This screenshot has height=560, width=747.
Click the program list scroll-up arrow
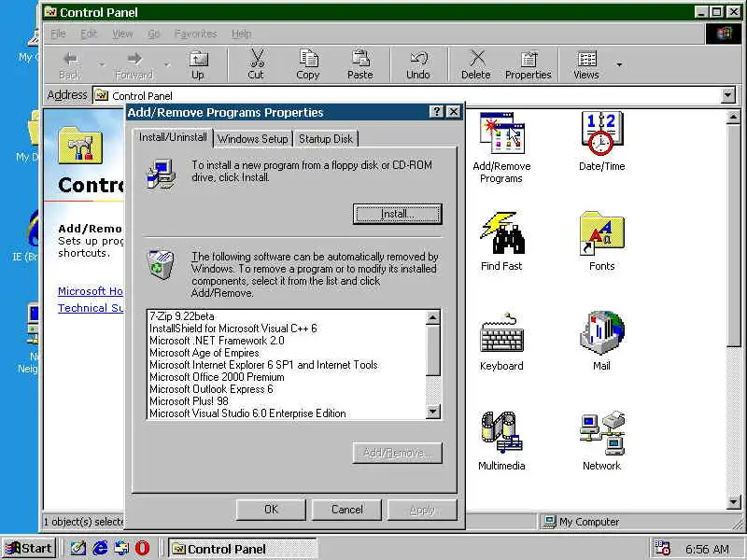pyautogui.click(x=432, y=317)
